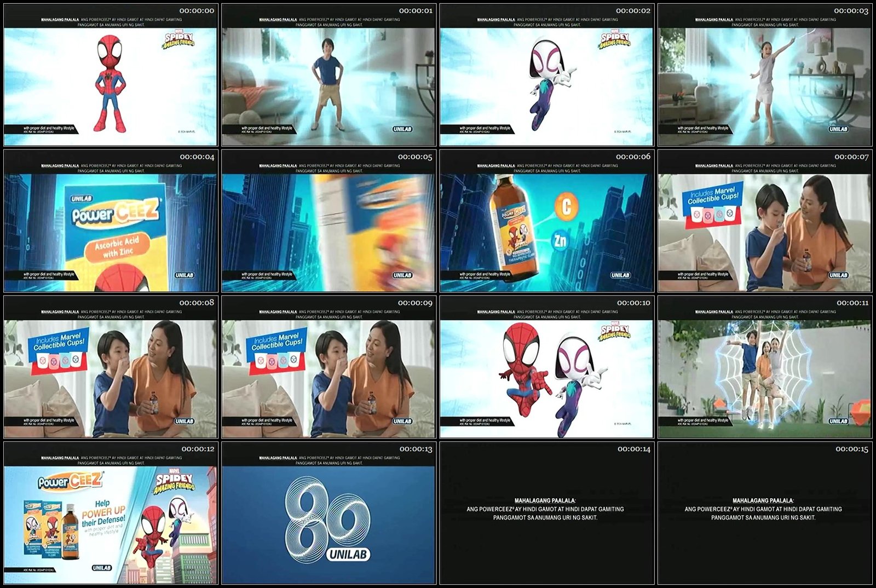876x588 pixels.
Task: Select the mother and son frame 00:00:07
Action: tap(764, 221)
